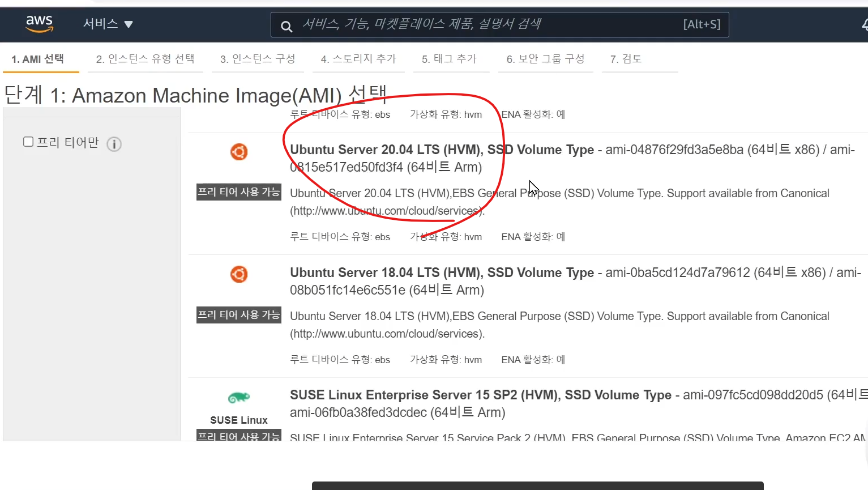868x490 pixels.
Task: Click ENA 활성화 text under Ubuntu 20.04
Action: (533, 237)
